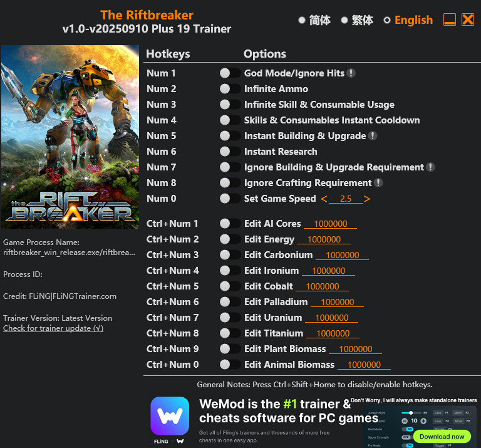The image size is (481, 448).
Task: Click the Edit AI Cores value field
Action: point(331,224)
